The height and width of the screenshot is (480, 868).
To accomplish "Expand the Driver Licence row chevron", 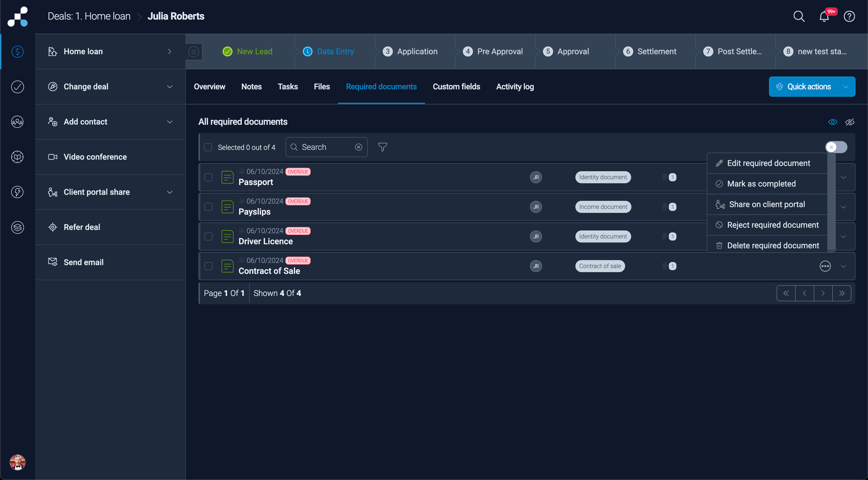I will click(843, 236).
